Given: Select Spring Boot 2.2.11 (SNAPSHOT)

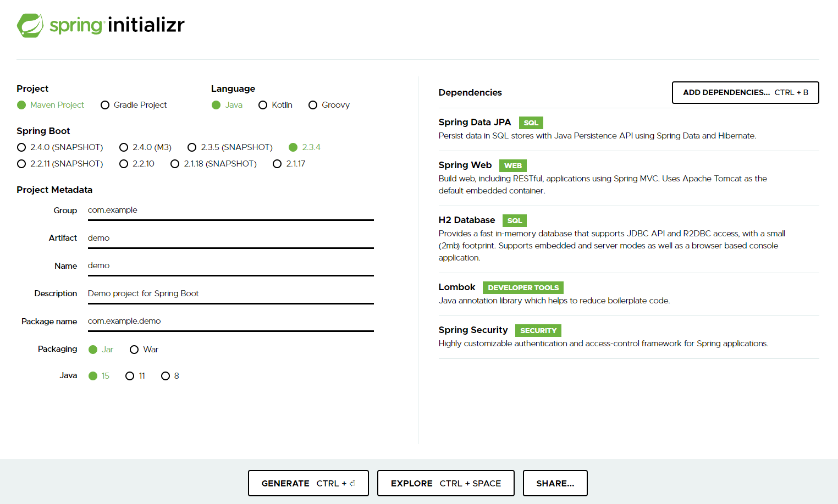Looking at the screenshot, I should pyautogui.click(x=60, y=164).
